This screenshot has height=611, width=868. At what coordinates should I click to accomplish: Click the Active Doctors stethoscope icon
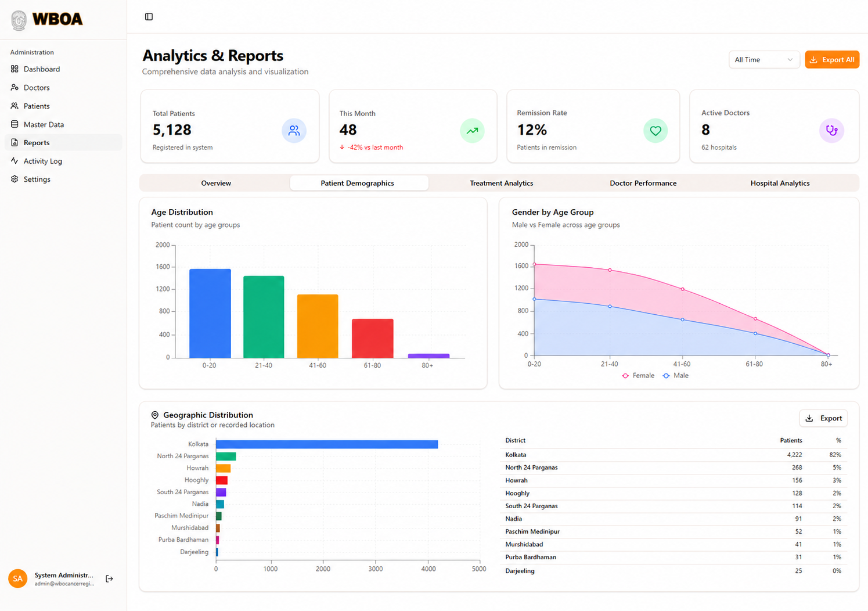coord(832,131)
